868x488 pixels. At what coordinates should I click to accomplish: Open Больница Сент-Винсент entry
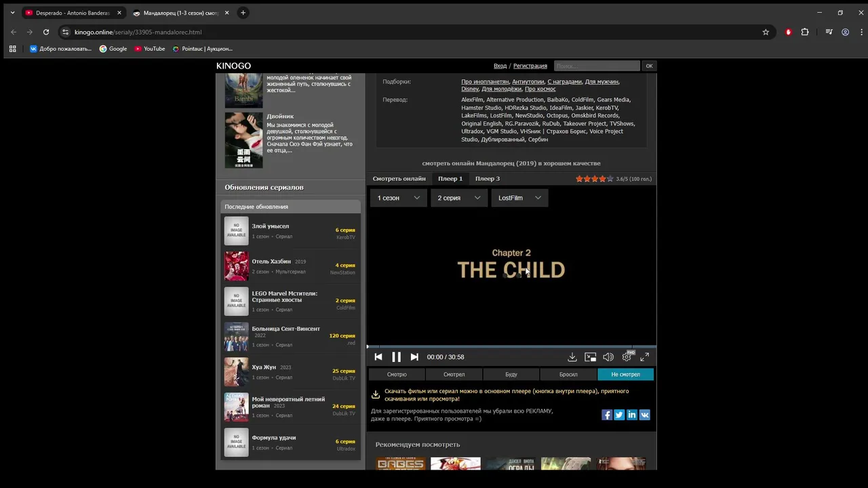[x=291, y=337]
